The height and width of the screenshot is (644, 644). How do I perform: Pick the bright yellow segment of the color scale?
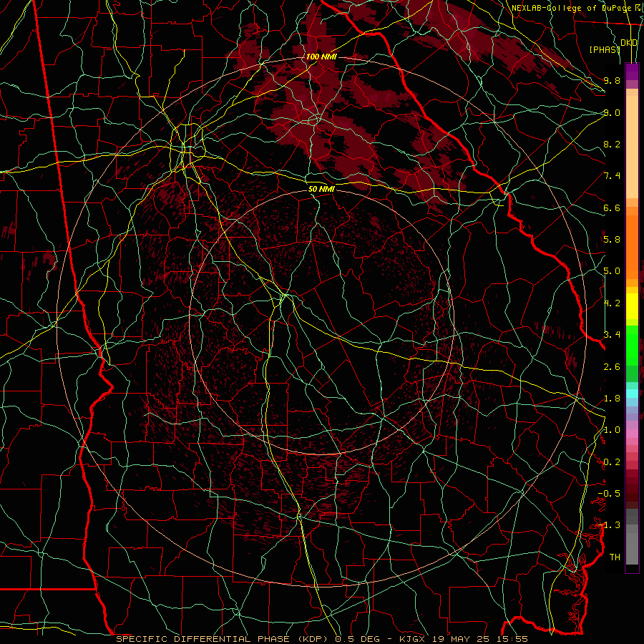click(632, 306)
